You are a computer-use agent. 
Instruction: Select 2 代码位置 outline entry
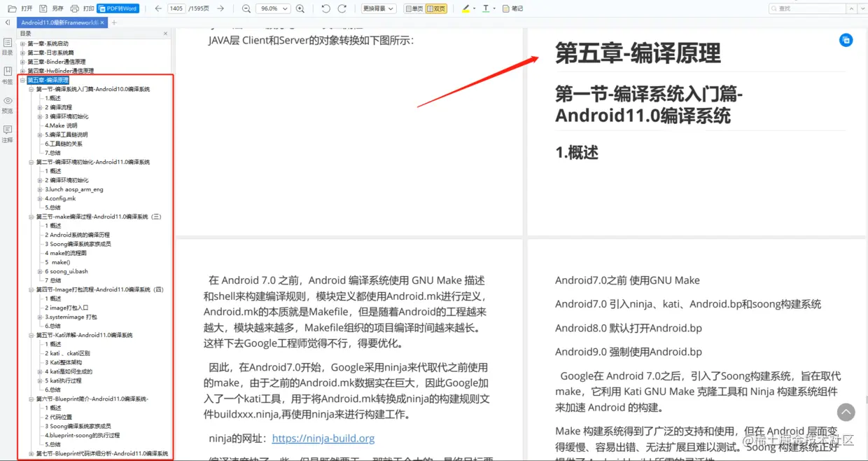[58, 417]
